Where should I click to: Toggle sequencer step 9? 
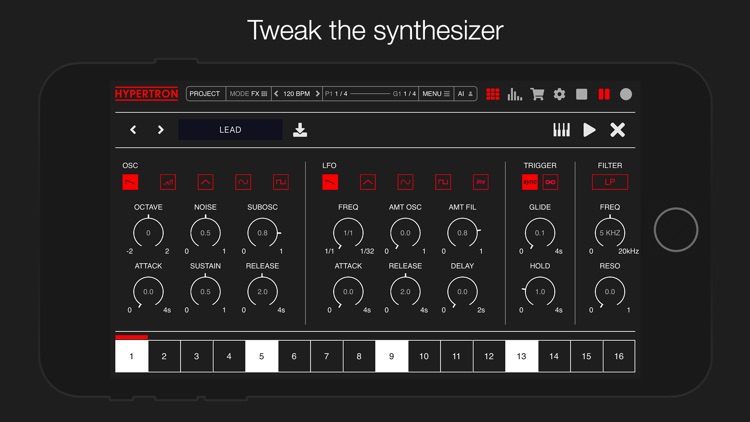(x=392, y=356)
